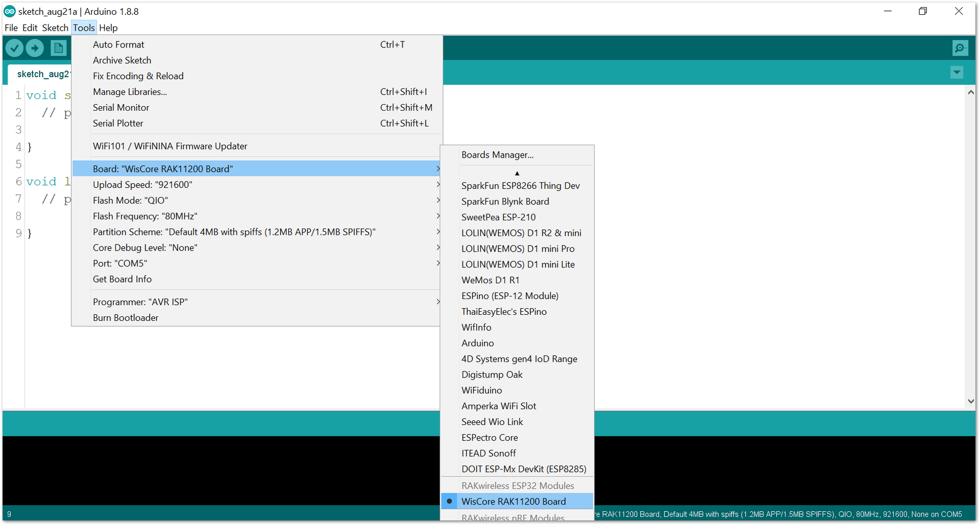
Task: Choose Archive Sketch
Action: point(257,61)
